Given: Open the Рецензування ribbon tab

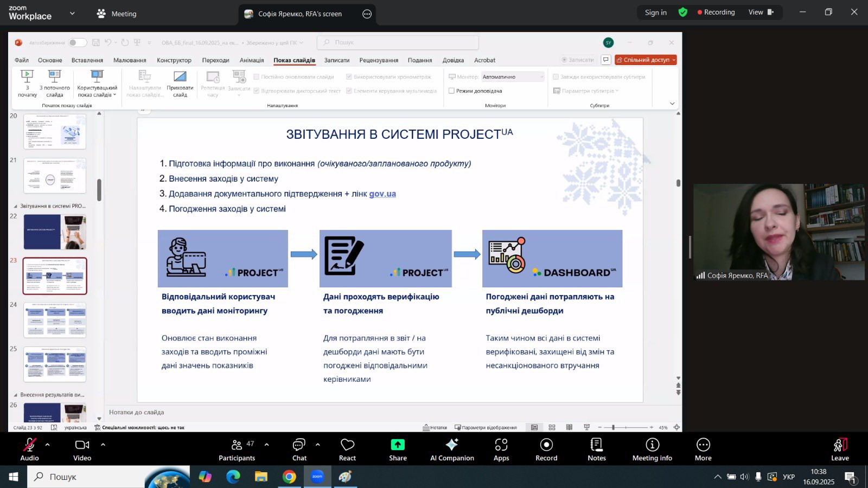Looking at the screenshot, I should pos(379,60).
